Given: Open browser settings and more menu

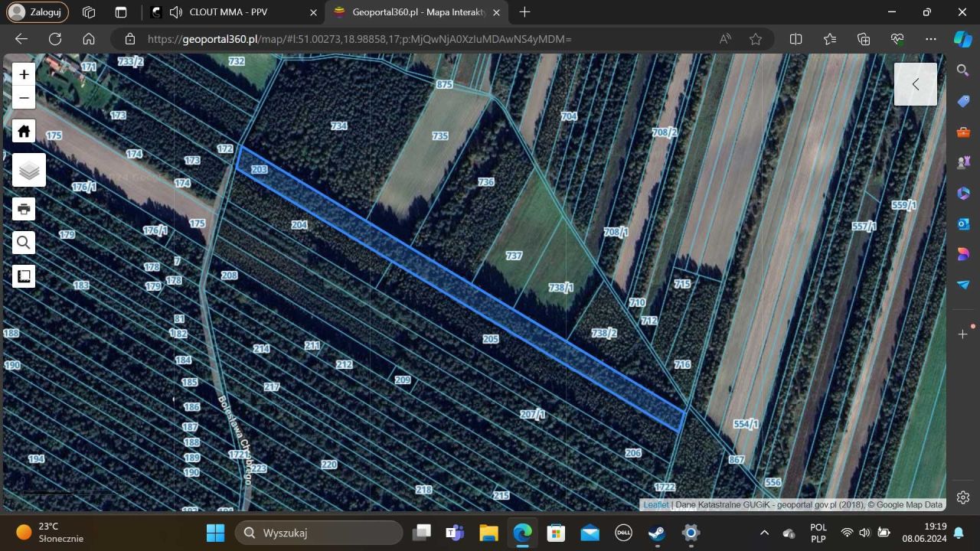Looking at the screenshot, I should (x=931, y=39).
